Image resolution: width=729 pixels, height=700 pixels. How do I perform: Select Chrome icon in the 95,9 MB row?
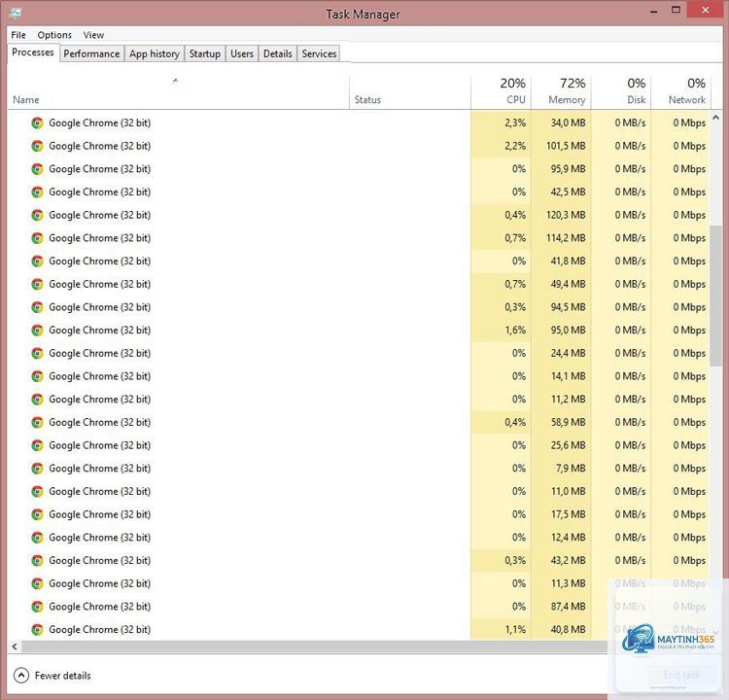point(37,169)
